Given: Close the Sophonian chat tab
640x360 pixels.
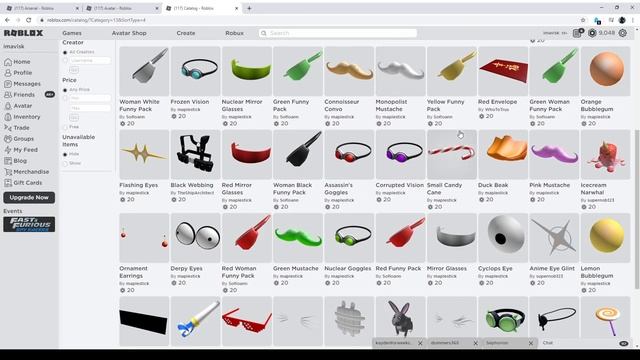Looking at the screenshot, I should [x=531, y=343].
